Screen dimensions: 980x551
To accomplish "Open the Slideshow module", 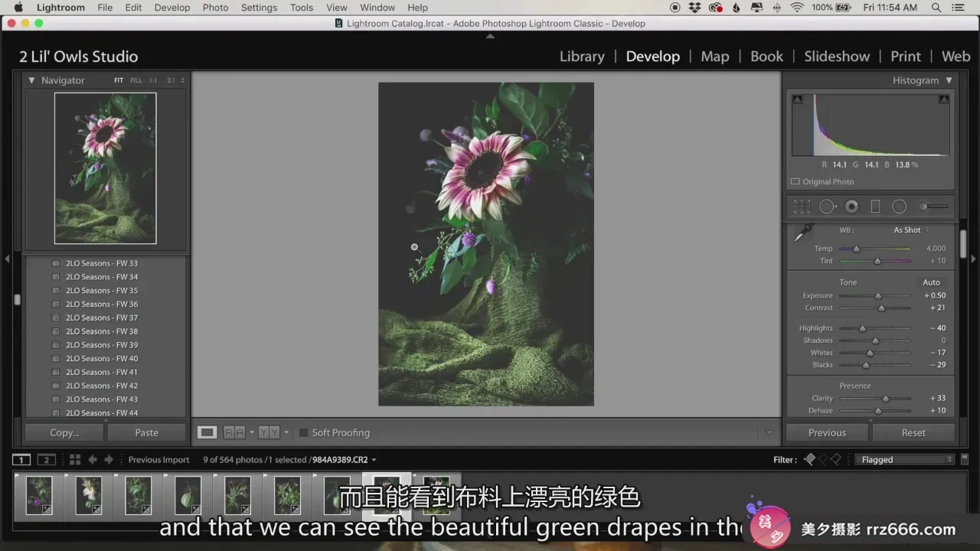I will 837,57.
